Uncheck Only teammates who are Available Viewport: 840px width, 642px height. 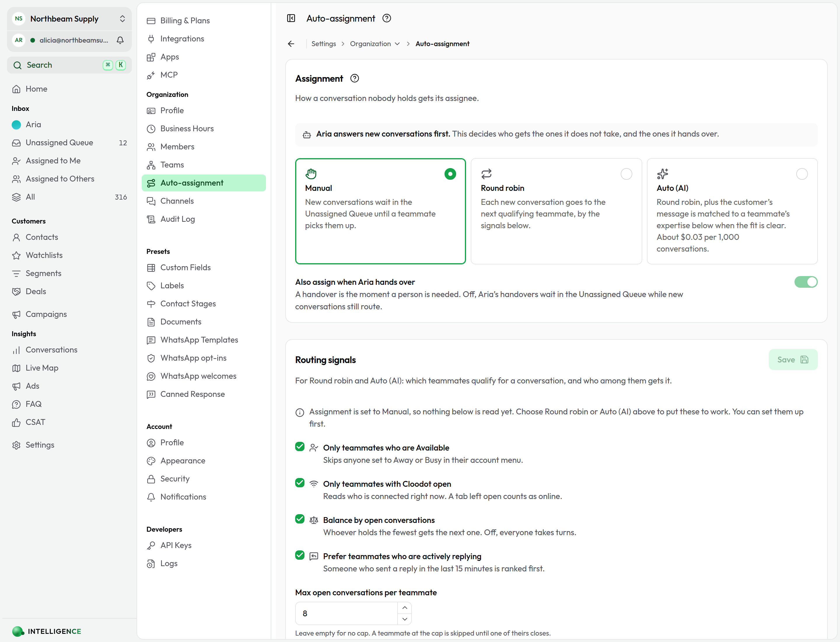(300, 447)
